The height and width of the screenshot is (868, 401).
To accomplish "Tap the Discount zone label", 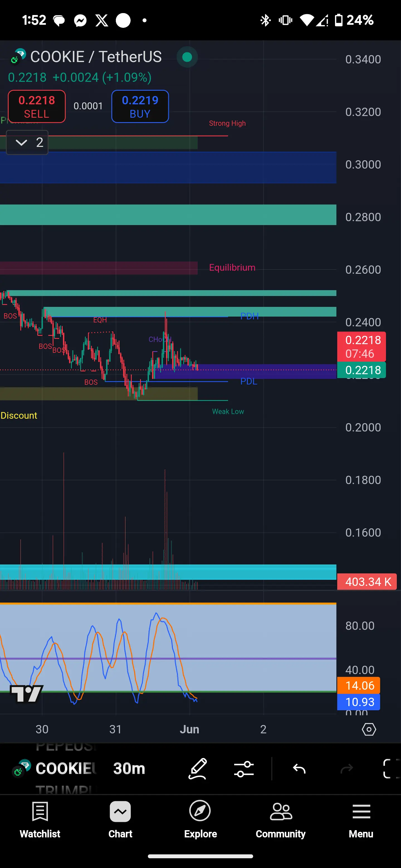I will point(19,415).
